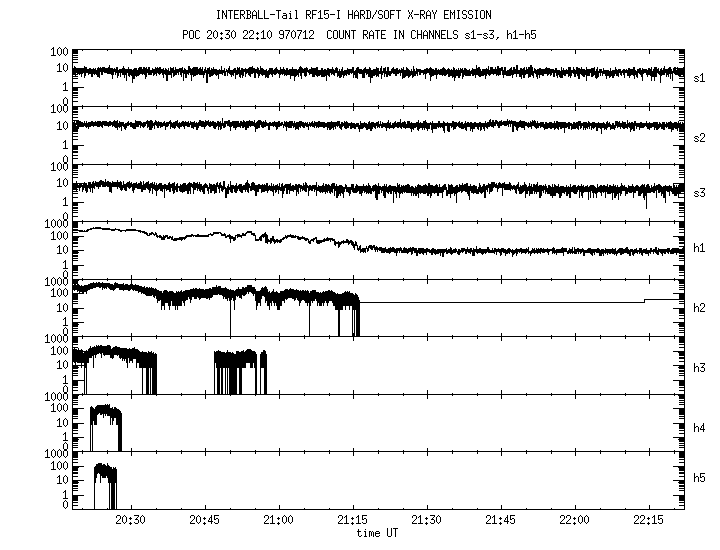
Task: Click the "20:30" time axis label
Action: [x=130, y=520]
